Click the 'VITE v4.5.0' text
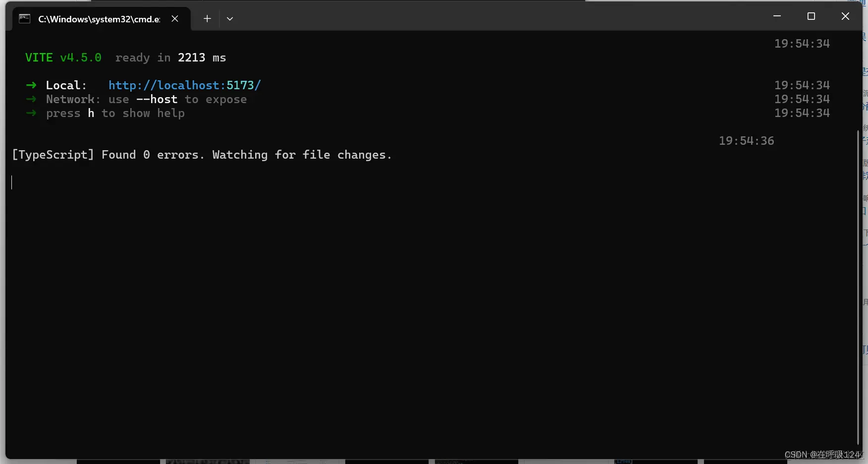The image size is (868, 464). (x=63, y=58)
